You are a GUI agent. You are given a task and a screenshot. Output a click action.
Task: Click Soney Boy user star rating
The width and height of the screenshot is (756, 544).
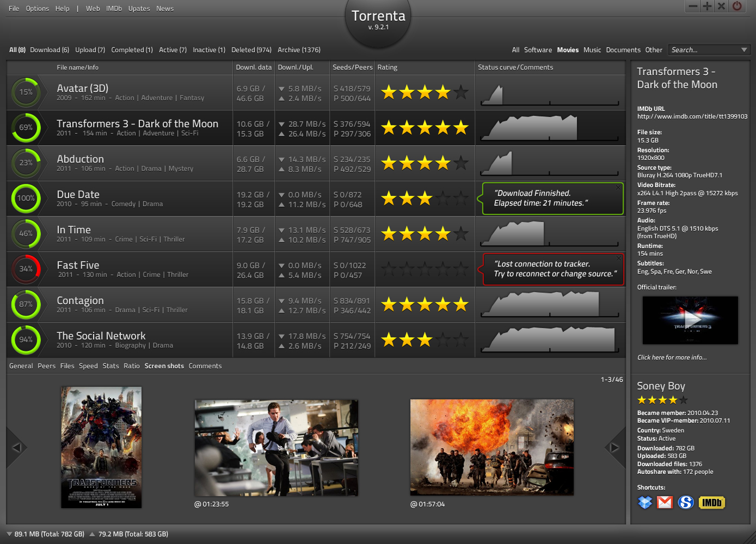pyautogui.click(x=662, y=400)
